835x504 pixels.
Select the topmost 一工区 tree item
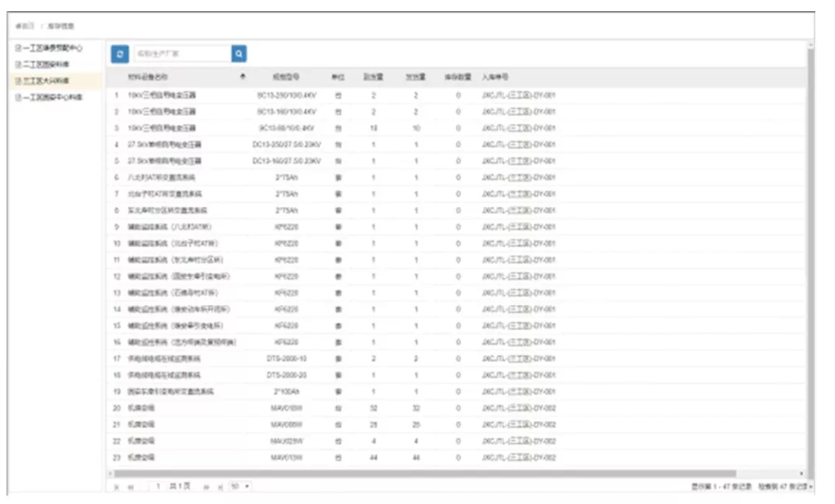[48, 48]
